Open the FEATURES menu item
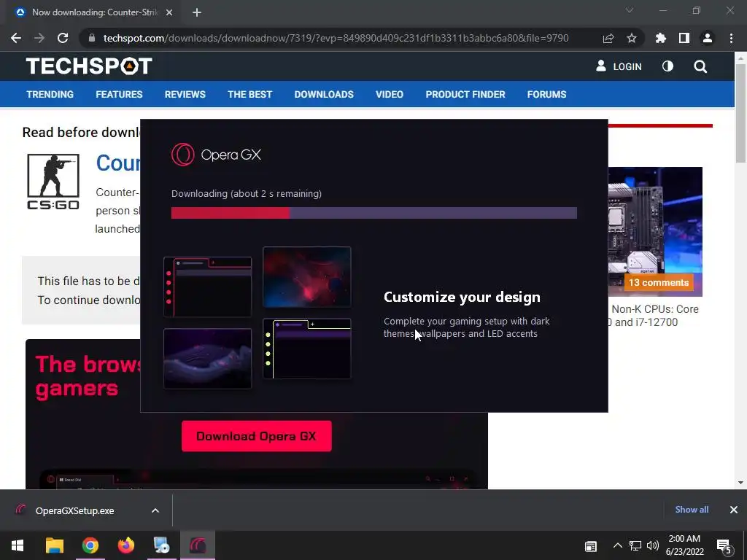747x560 pixels. point(119,94)
